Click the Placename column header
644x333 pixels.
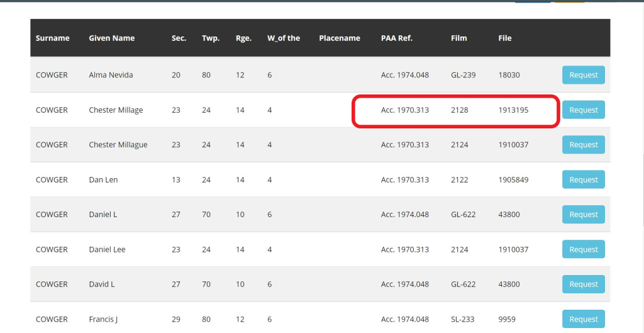pyautogui.click(x=340, y=38)
